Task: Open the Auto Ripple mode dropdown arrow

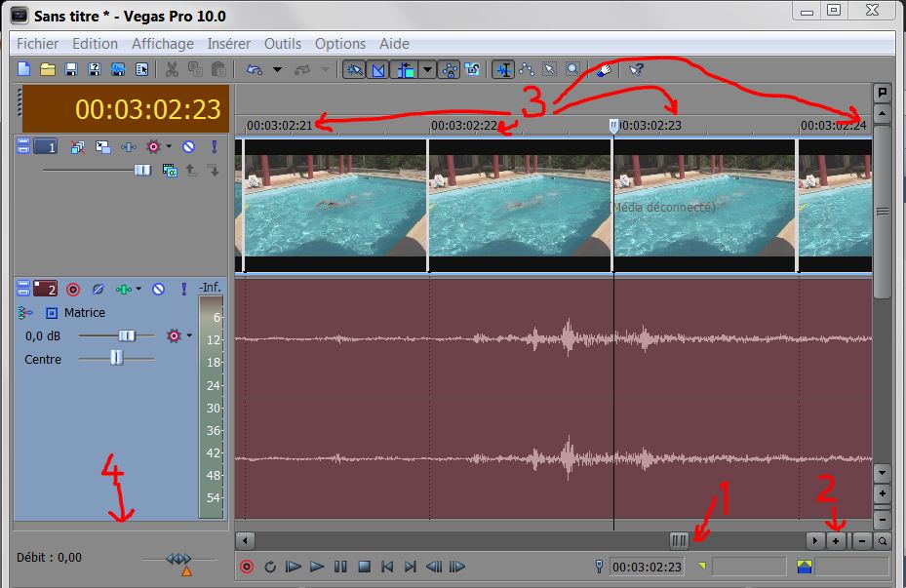Action: coord(427,70)
